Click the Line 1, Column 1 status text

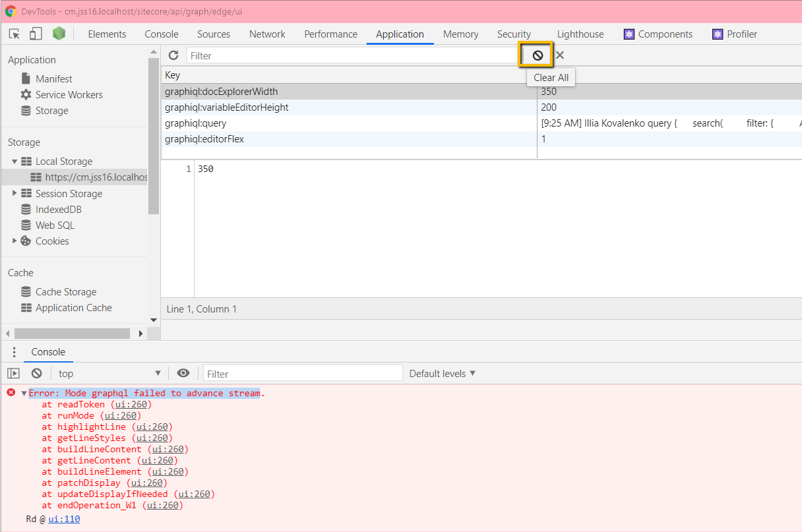(202, 309)
